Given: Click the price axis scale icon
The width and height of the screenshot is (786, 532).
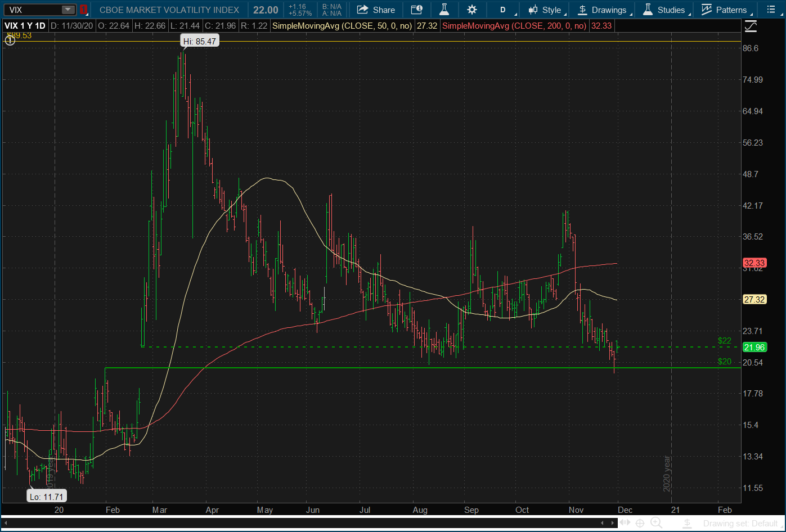Looking at the screenshot, I should (751, 26).
